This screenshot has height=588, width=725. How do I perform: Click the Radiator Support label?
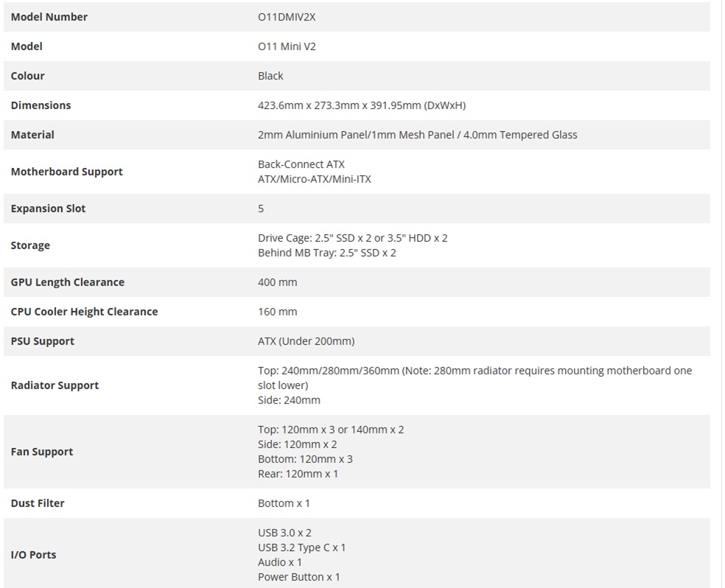pyautogui.click(x=55, y=385)
